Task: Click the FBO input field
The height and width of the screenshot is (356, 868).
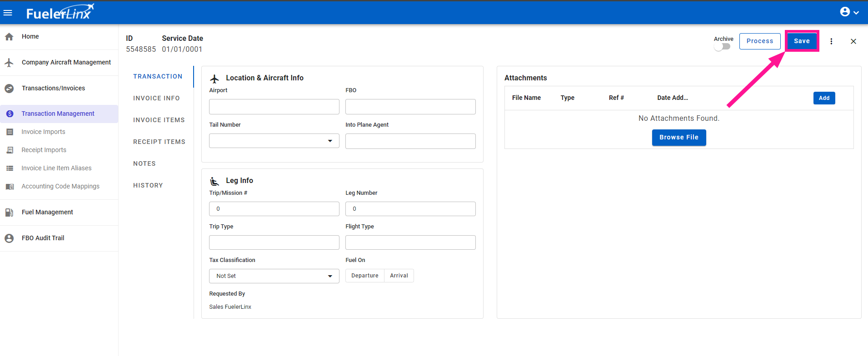Action: [x=410, y=107]
